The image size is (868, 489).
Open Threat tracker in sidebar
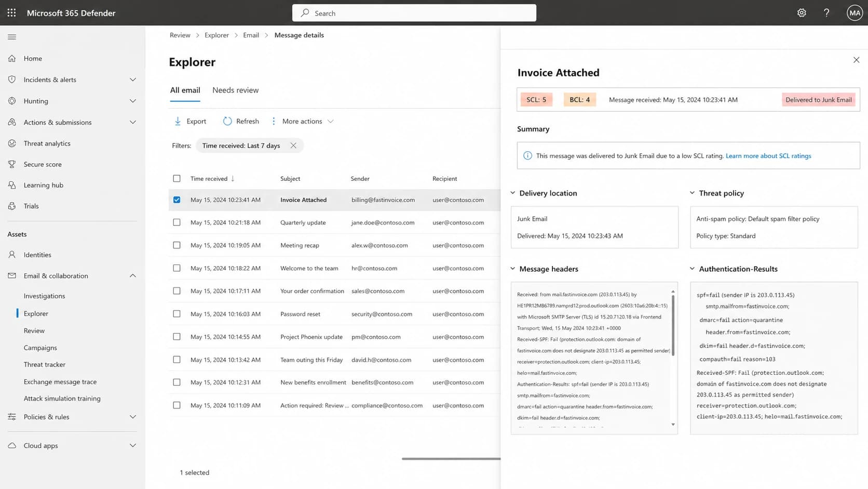pyautogui.click(x=45, y=364)
